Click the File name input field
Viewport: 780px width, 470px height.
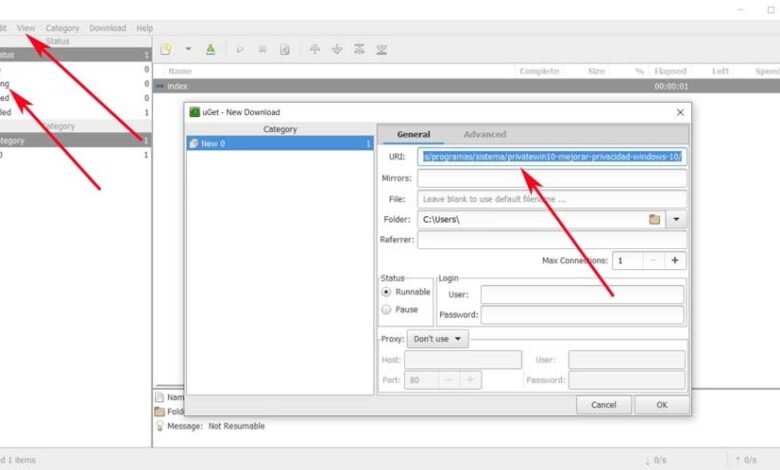point(552,199)
